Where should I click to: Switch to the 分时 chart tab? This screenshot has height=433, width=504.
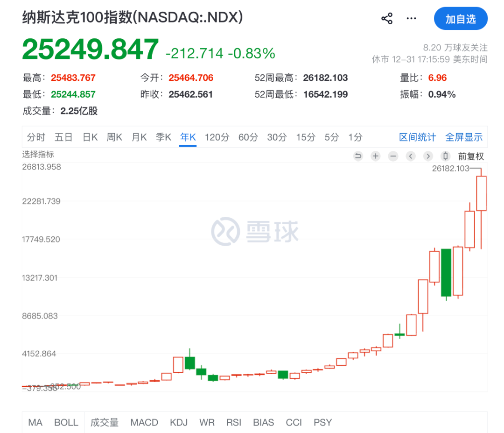[36, 137]
